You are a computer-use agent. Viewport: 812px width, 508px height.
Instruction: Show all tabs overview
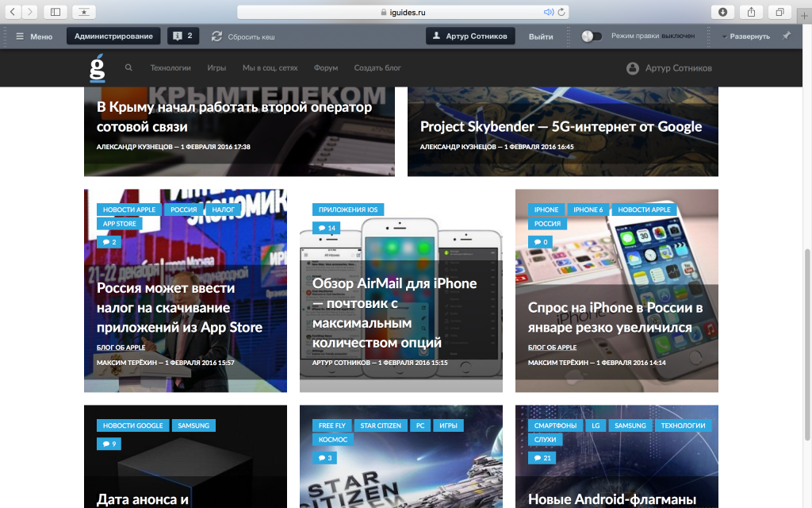[779, 12]
